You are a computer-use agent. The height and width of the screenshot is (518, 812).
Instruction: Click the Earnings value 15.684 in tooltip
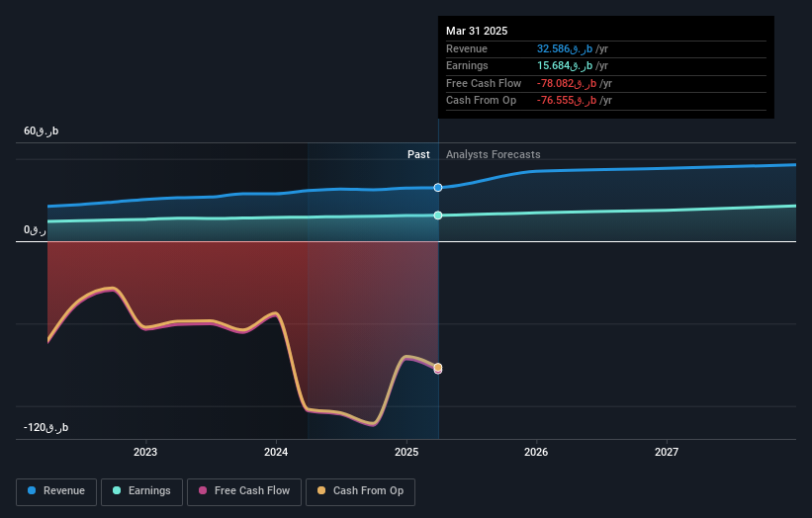[565, 65]
